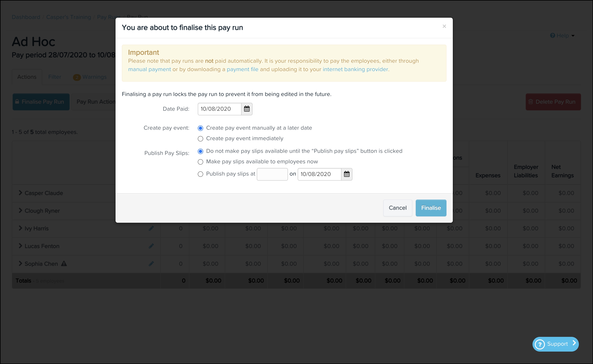
Task: Click the Support help circle icon
Action: (540, 344)
